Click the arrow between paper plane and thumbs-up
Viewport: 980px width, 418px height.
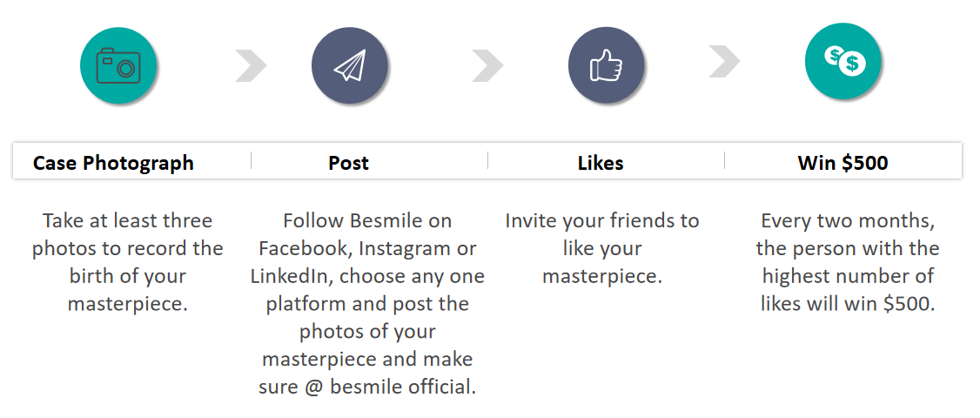coord(488,65)
